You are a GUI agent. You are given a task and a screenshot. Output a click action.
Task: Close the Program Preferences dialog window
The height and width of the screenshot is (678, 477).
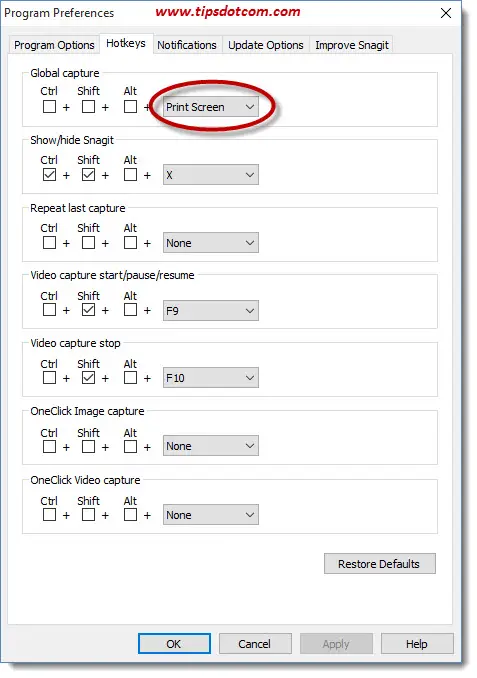point(446,13)
